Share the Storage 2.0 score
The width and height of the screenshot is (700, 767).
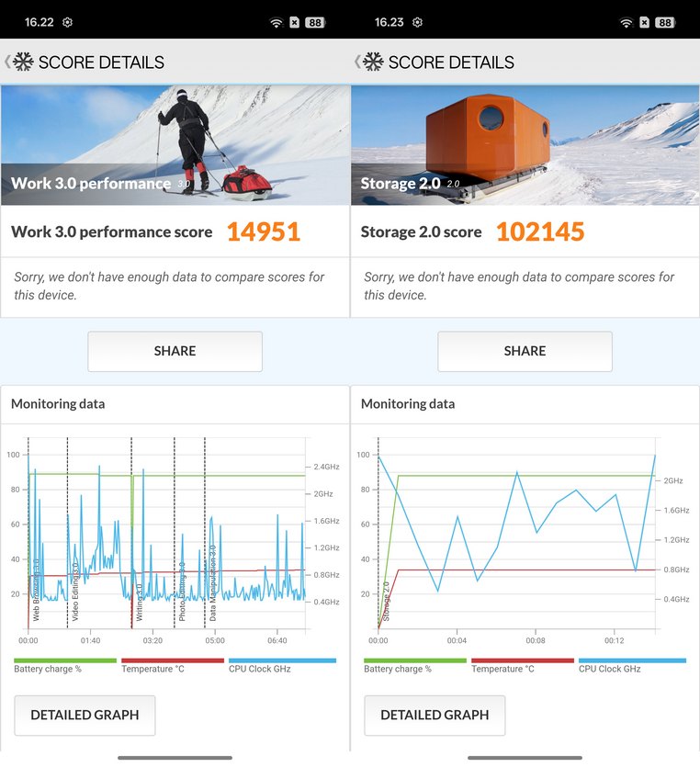click(525, 351)
